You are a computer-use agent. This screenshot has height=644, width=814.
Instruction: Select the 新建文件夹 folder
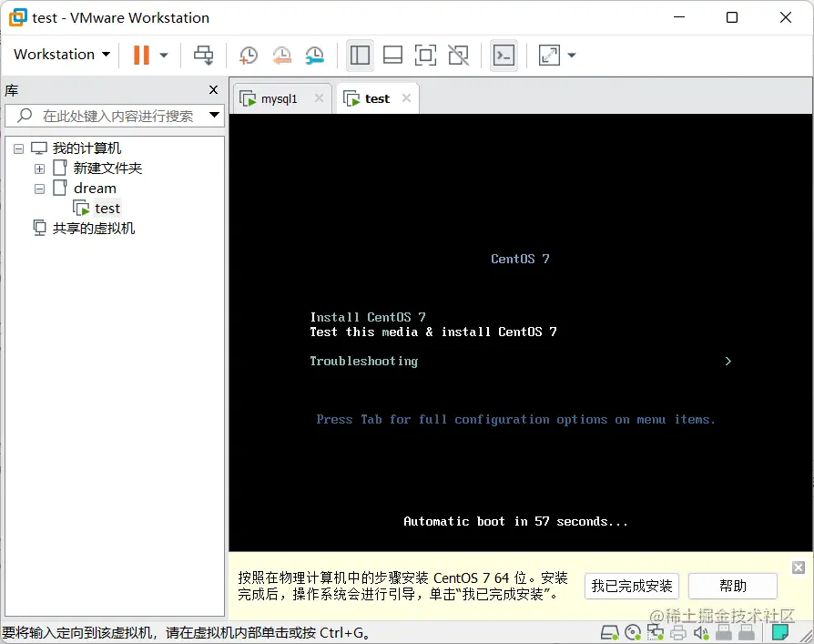(x=107, y=168)
